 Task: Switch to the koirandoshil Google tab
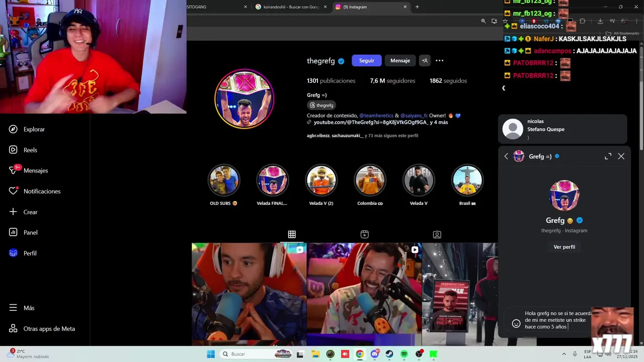pos(290,7)
